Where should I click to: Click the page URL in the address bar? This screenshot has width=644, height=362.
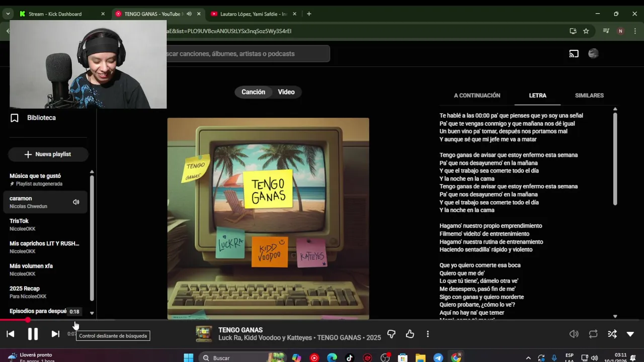[229, 31]
